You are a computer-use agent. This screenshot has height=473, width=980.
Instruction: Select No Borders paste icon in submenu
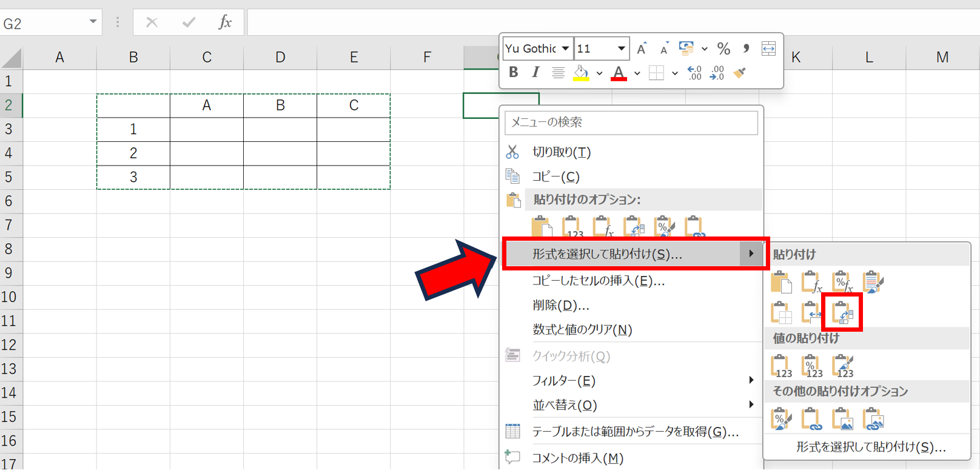781,312
